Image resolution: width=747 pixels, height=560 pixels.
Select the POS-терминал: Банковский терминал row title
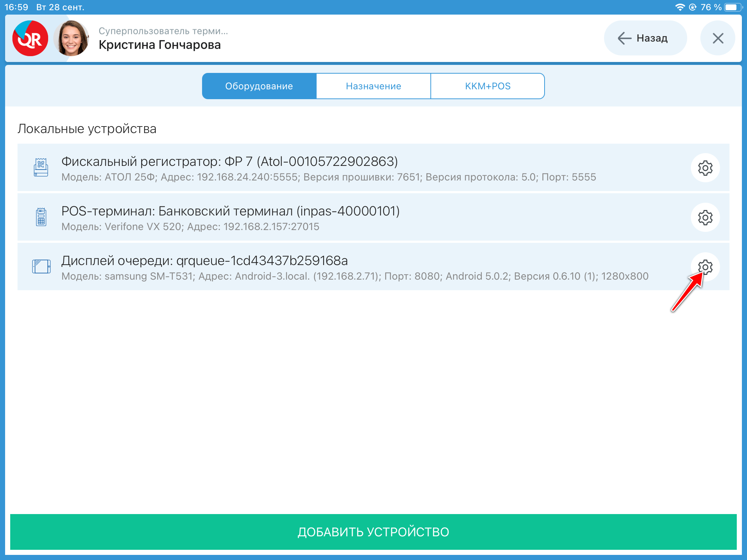(231, 211)
